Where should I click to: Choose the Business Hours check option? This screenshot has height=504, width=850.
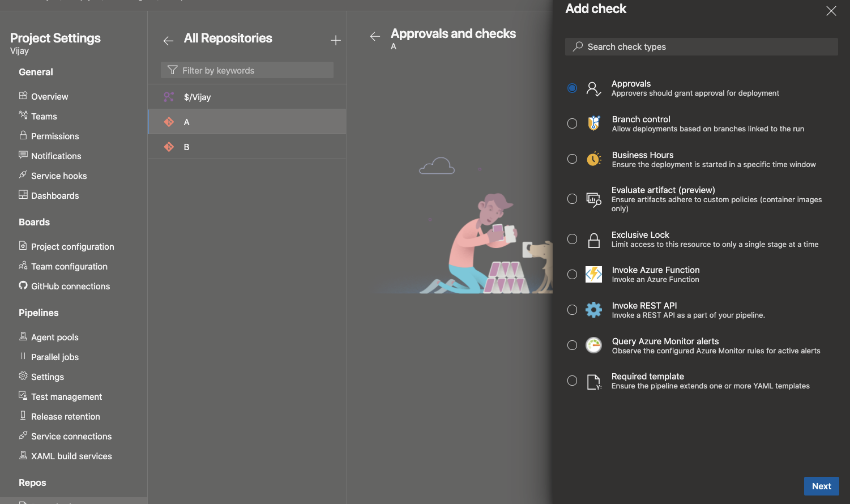572,159
